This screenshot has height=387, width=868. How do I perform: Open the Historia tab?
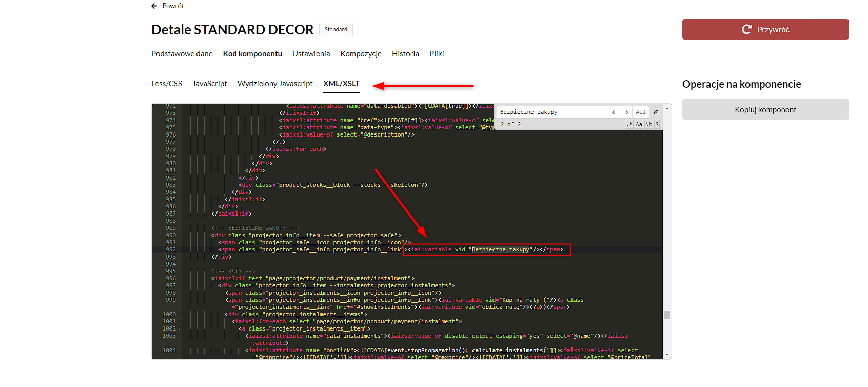(x=405, y=54)
